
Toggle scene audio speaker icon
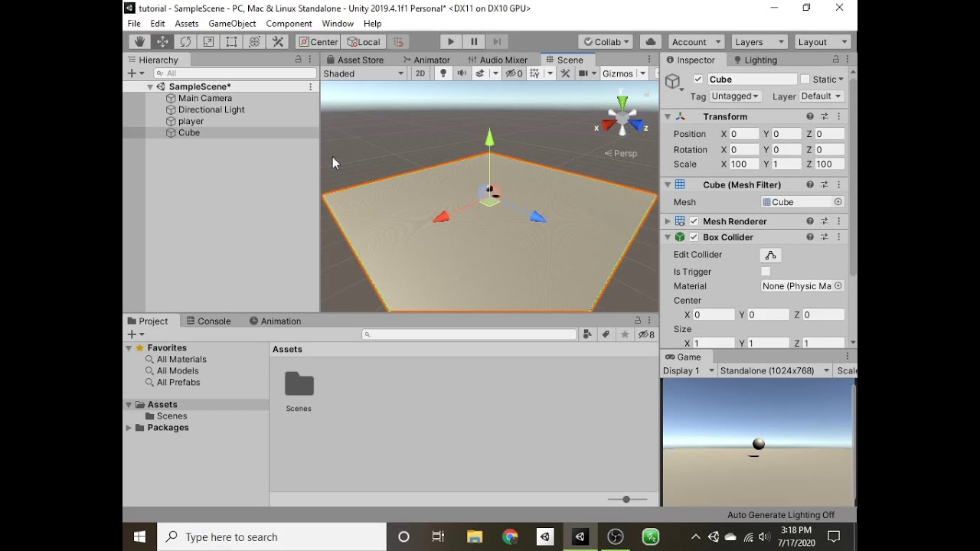[x=462, y=73]
